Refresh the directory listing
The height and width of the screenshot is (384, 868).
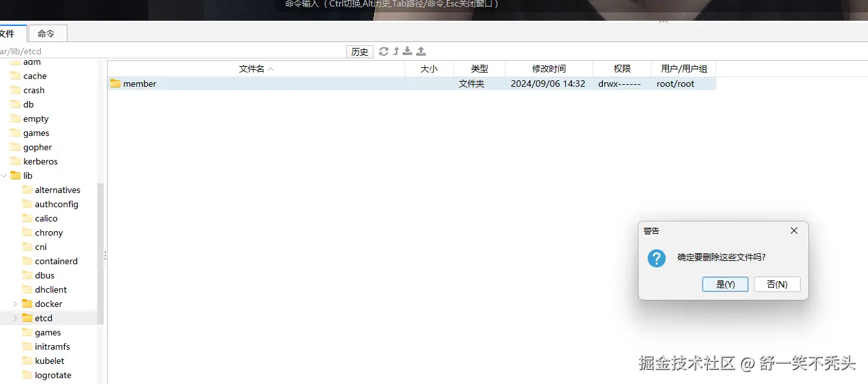(382, 51)
